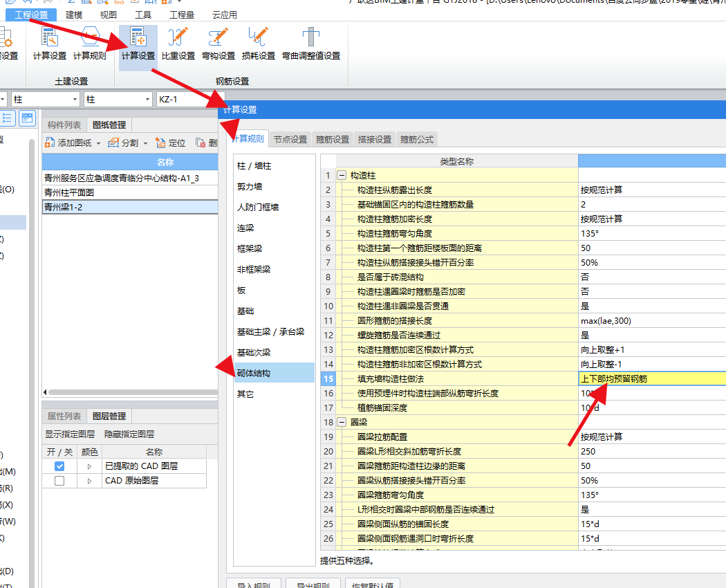Select drawing 青州服务区应急调度青临分中心结构-A1_3
Screen dimensions: 726x588
click(x=130, y=178)
